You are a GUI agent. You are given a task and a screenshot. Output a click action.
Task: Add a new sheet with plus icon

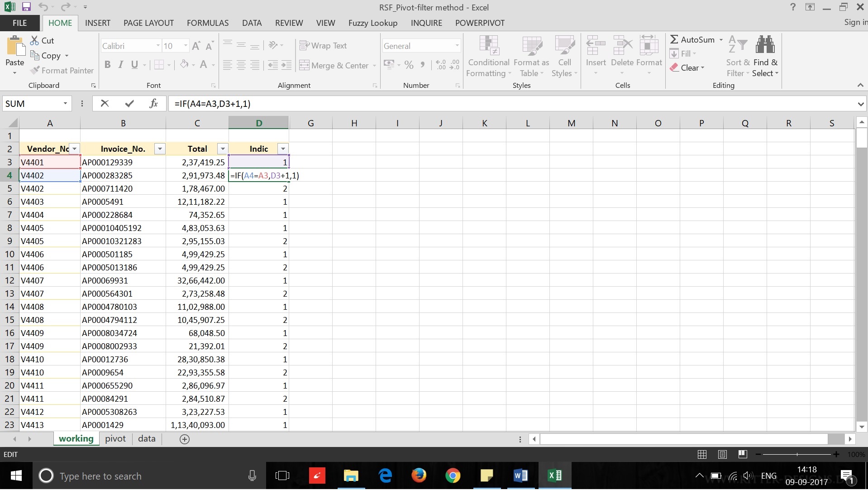(185, 439)
